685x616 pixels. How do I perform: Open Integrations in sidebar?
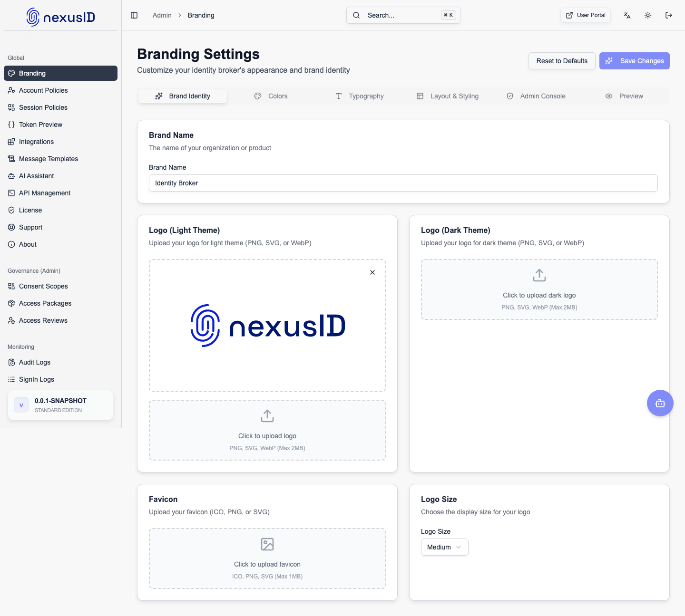(x=60, y=142)
